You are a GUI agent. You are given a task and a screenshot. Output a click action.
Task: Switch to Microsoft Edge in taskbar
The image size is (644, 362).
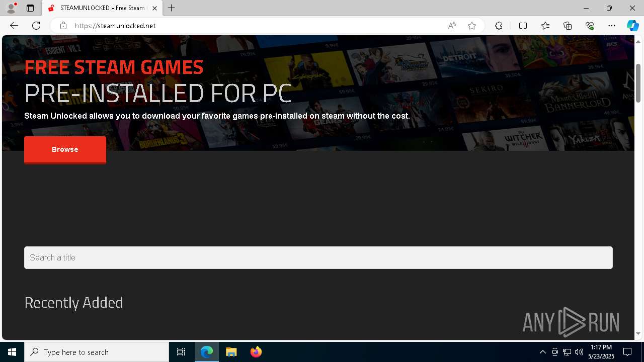click(x=207, y=352)
